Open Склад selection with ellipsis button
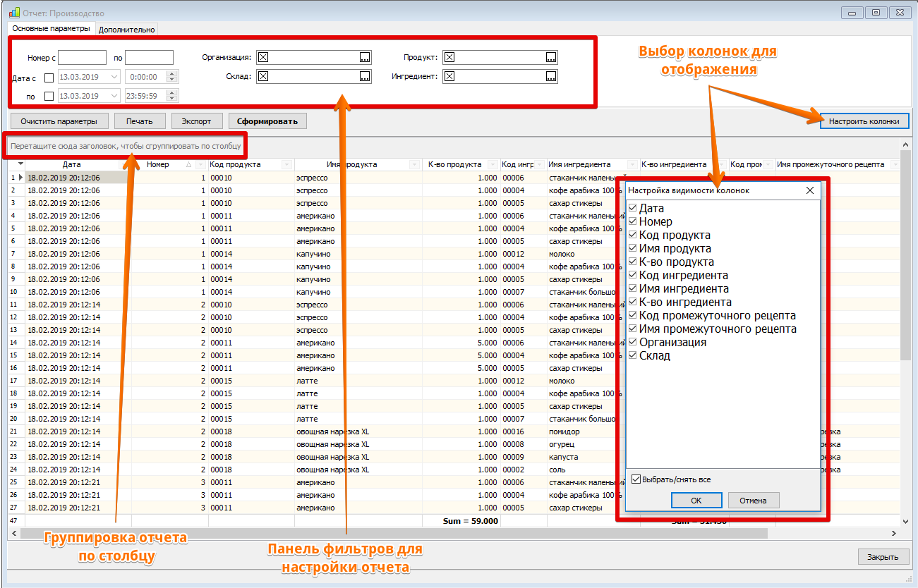Image resolution: width=918 pixels, height=588 pixels. tap(365, 76)
